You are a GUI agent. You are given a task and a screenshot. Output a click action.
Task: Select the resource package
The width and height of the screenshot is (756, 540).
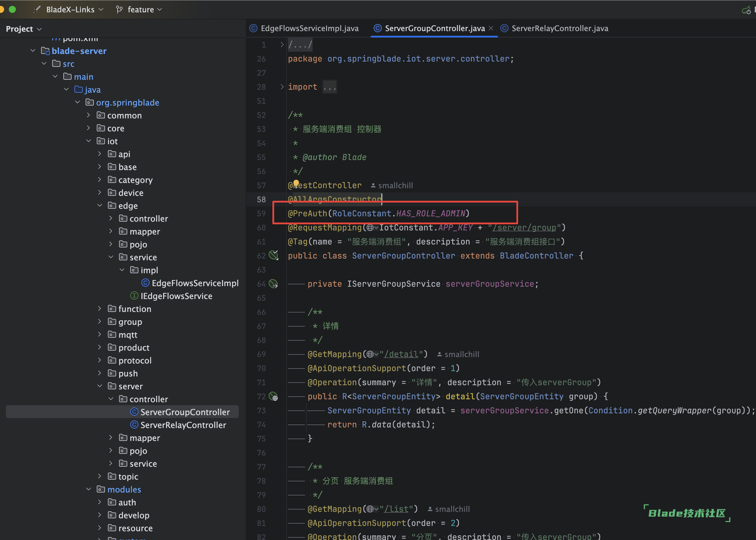click(x=135, y=528)
